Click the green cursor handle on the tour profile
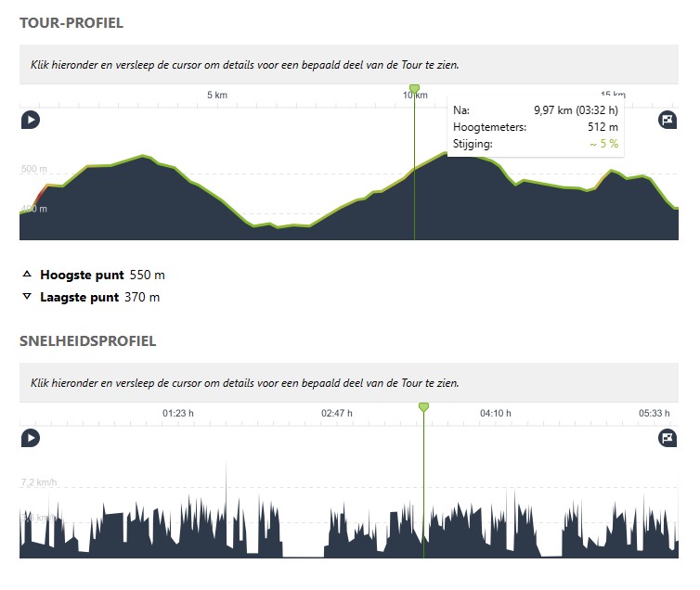The image size is (700, 590). (x=414, y=89)
